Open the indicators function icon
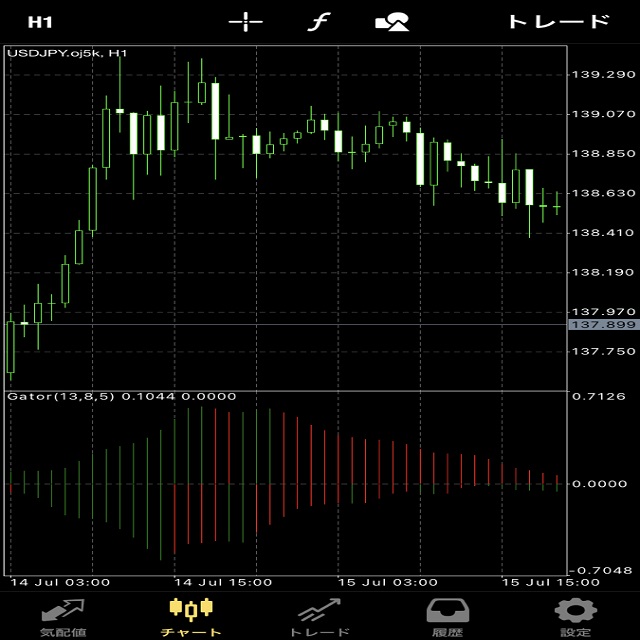Image resolution: width=640 pixels, height=640 pixels. click(x=319, y=22)
